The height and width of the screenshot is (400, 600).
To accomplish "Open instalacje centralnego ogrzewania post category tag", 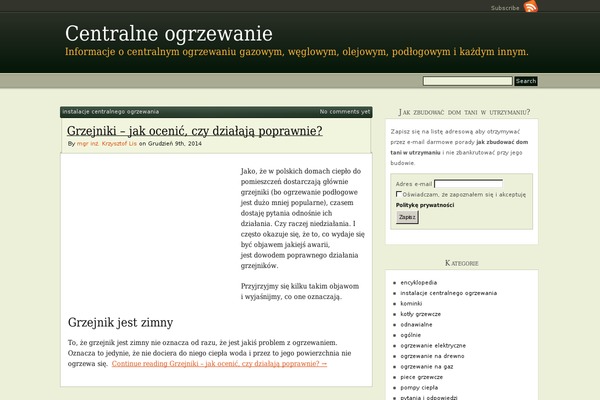I will [111, 112].
